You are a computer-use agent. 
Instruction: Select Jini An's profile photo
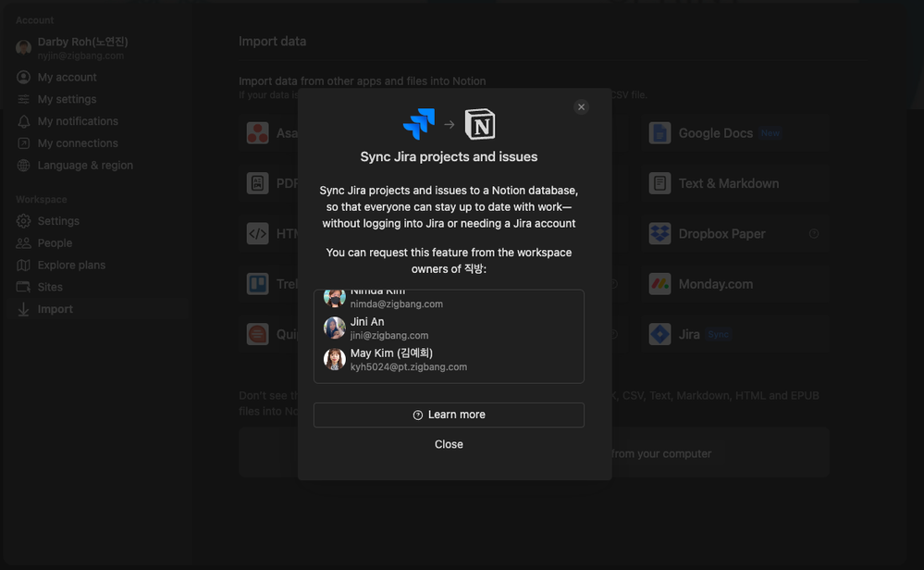pyautogui.click(x=335, y=328)
